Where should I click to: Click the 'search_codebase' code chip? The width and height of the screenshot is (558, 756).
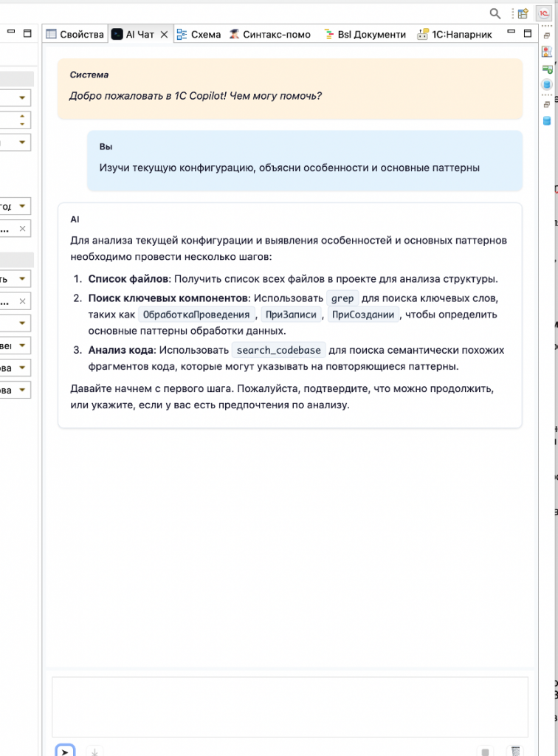(278, 351)
